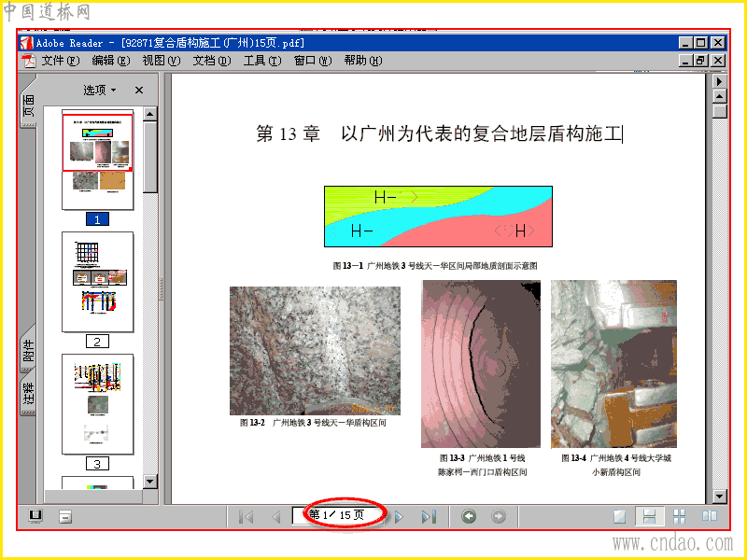Viewport: 747px width, 560px height.
Task: Switch to single page layout
Action: 620,516
